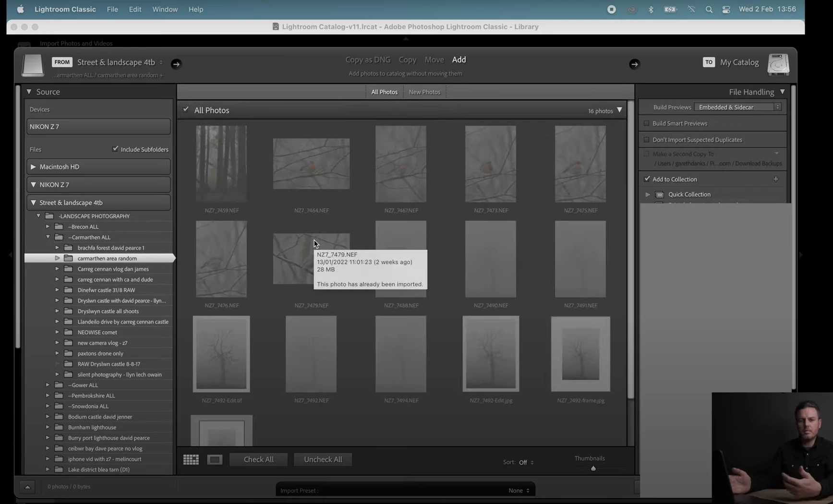Expand Quick Collection triangle
The width and height of the screenshot is (833, 504).
(x=648, y=194)
